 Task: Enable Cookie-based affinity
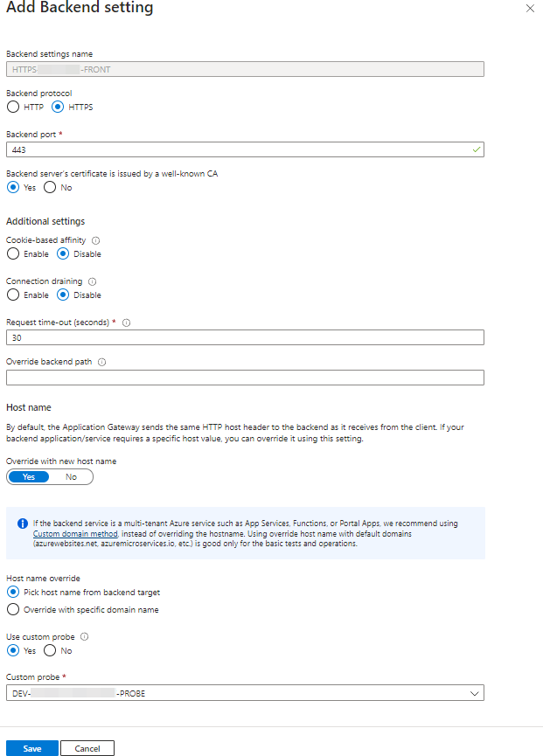[x=13, y=254]
